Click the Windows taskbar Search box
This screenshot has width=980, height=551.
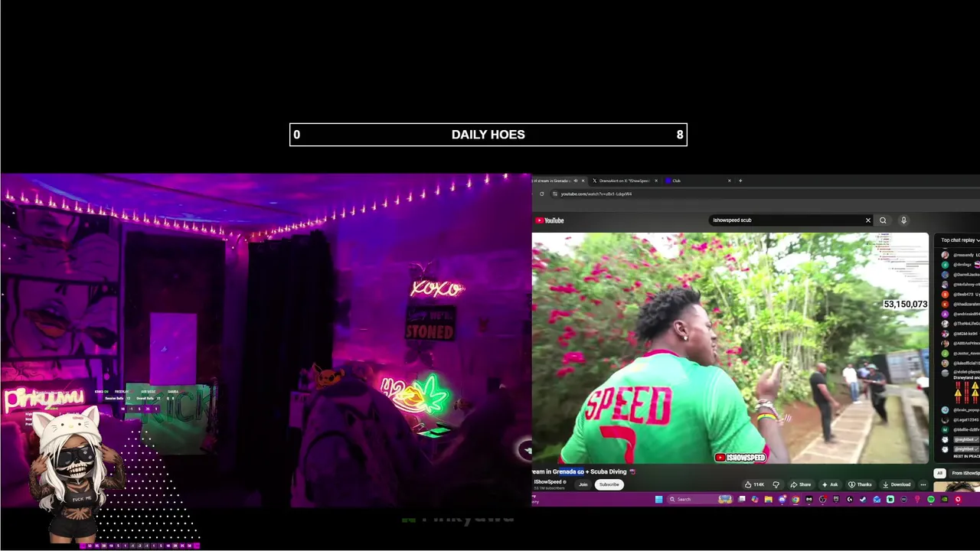tap(701, 500)
